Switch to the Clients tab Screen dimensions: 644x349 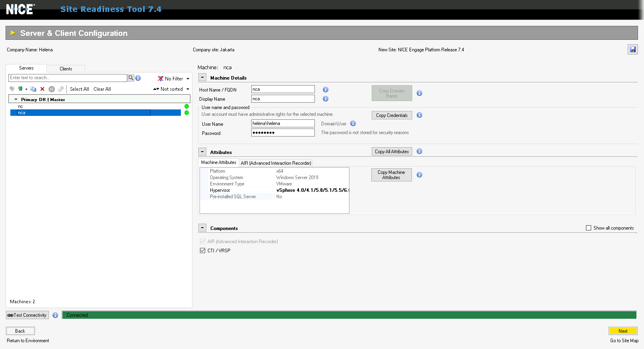pyautogui.click(x=66, y=68)
